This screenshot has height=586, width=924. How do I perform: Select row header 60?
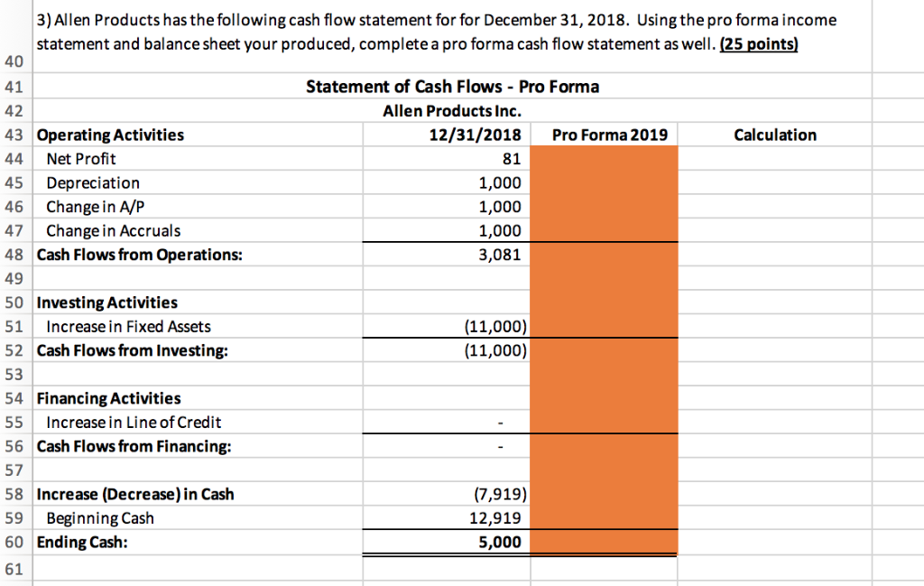pos(14,542)
